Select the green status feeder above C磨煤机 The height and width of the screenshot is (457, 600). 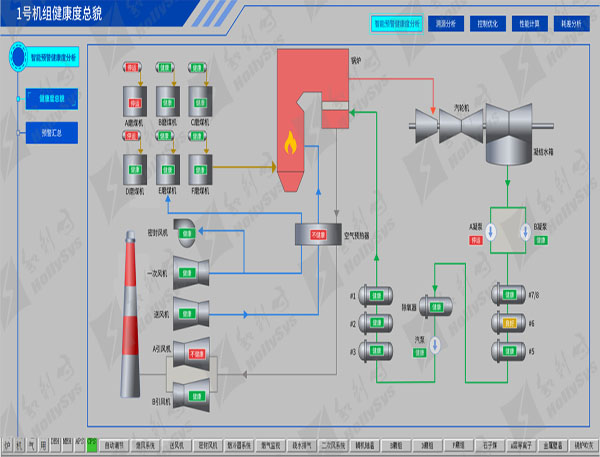coord(197,68)
